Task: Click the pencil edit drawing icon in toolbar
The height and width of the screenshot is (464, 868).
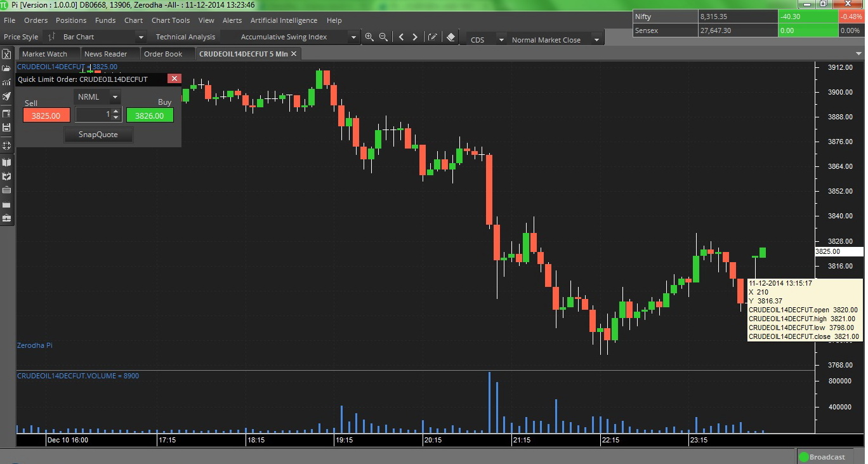Action: [433, 37]
